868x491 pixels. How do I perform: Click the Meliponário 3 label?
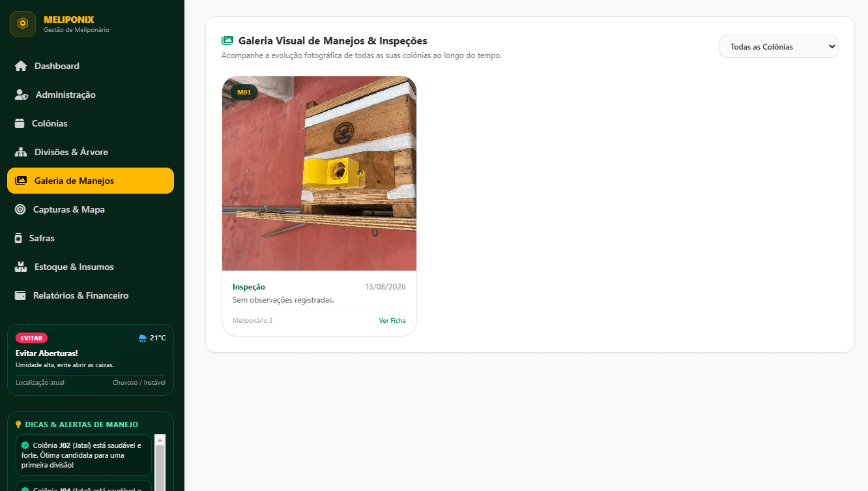point(253,321)
